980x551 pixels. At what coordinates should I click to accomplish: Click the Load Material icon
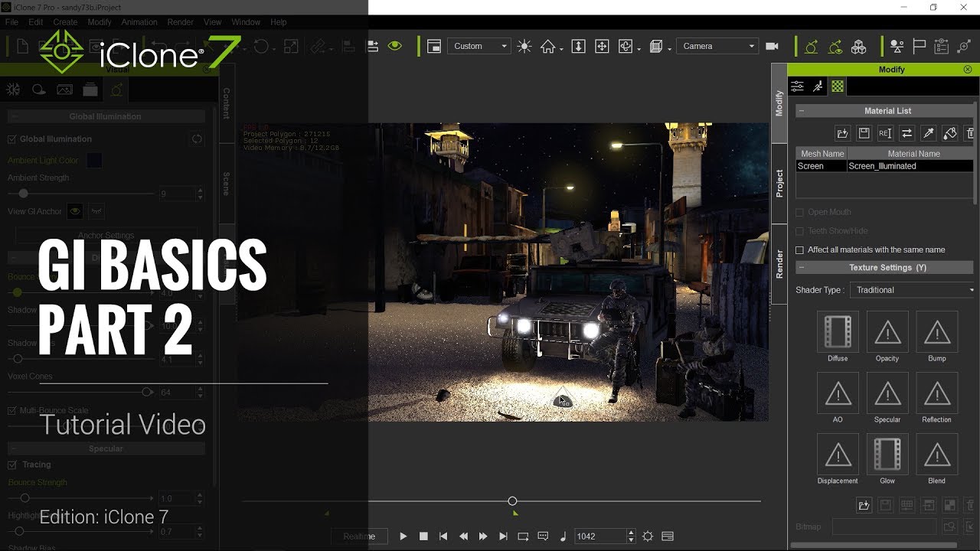pos(842,133)
